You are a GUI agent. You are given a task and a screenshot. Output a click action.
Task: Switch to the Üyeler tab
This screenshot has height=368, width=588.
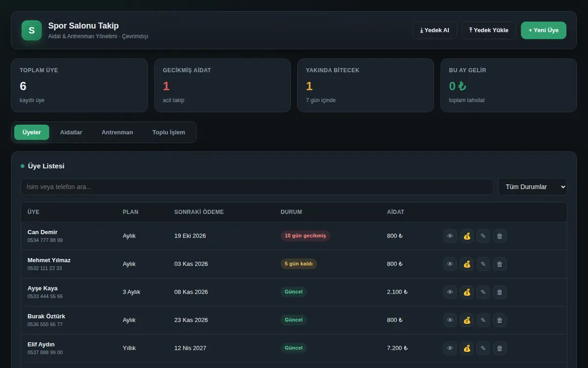click(x=32, y=132)
